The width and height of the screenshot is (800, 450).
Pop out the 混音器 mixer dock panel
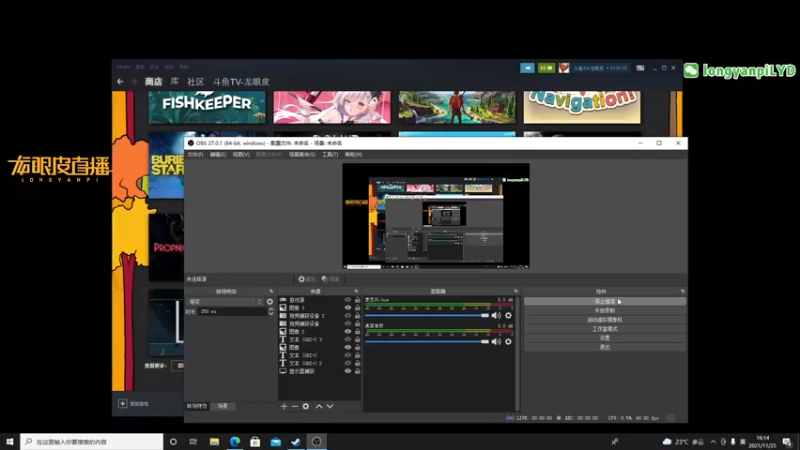[x=516, y=291]
